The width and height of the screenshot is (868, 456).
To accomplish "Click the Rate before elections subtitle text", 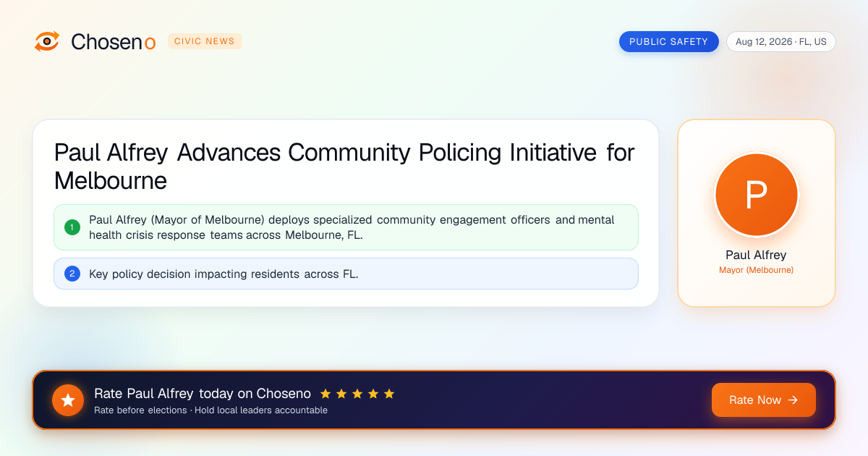I will 210,410.
